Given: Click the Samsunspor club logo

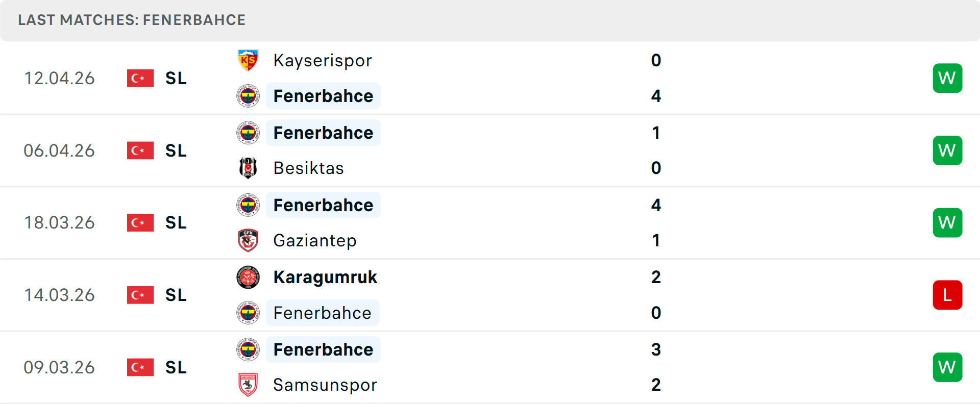Looking at the screenshot, I should point(247,385).
